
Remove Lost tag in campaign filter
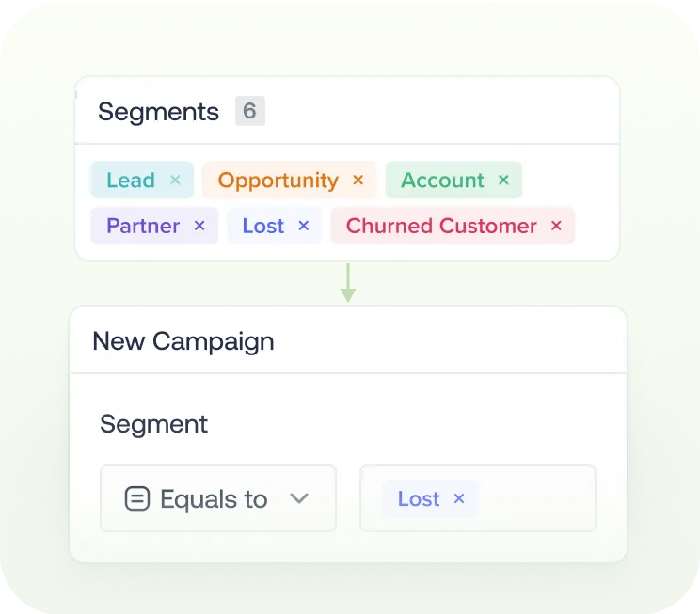pyautogui.click(x=459, y=499)
